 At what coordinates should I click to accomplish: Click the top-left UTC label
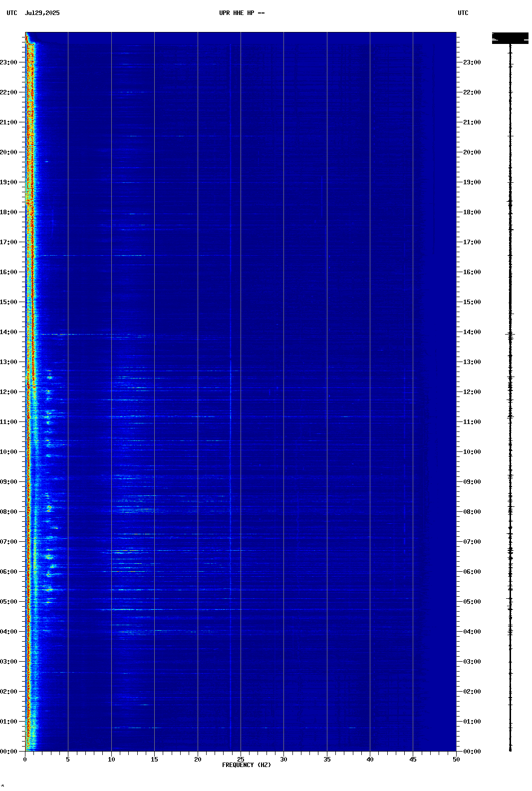pos(12,13)
